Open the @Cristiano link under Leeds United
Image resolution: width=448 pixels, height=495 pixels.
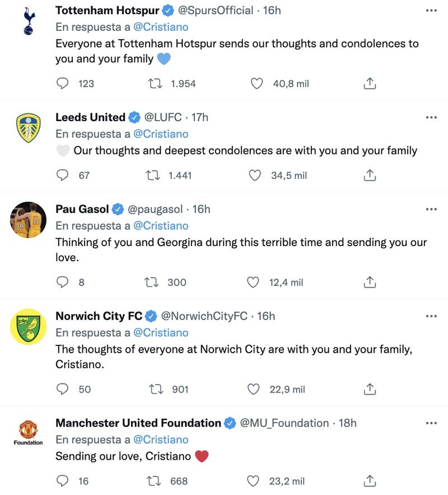(x=162, y=134)
